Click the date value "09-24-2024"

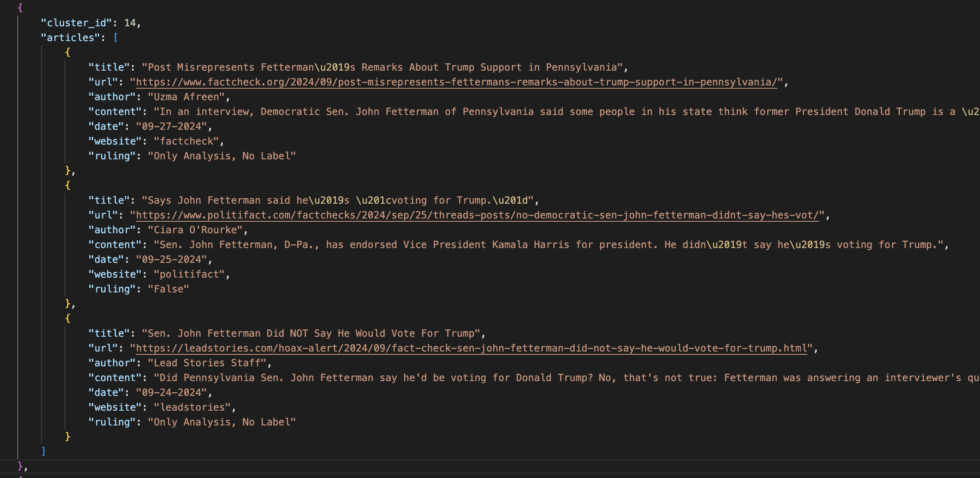[171, 393]
